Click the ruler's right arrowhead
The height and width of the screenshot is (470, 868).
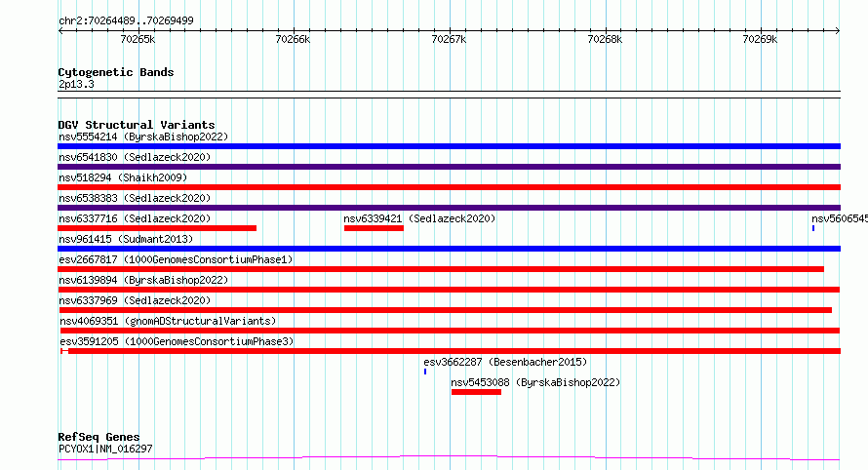click(x=838, y=31)
